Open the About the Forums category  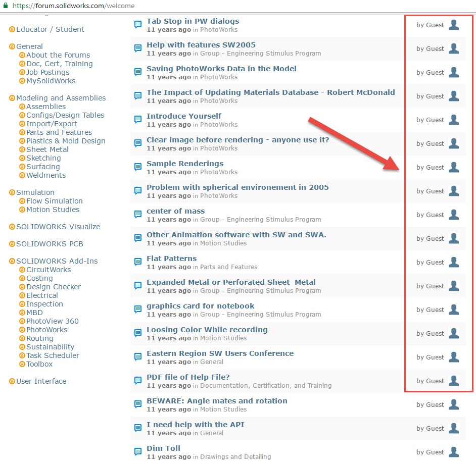[58, 55]
